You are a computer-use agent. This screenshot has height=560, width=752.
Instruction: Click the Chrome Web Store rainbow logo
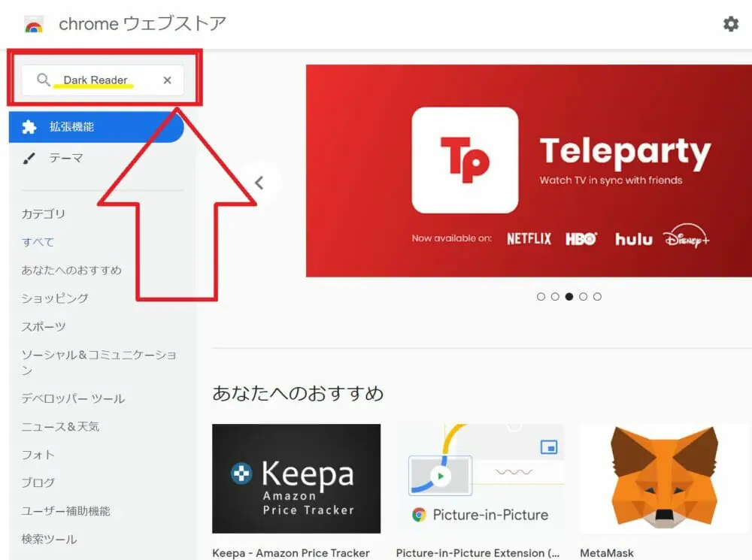tap(34, 25)
